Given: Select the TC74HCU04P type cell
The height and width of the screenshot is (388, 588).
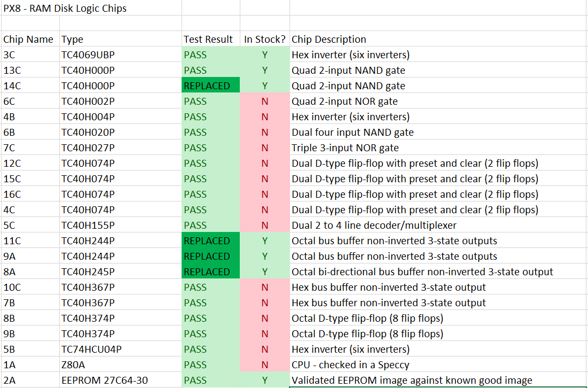Looking at the screenshot, I should (120, 349).
